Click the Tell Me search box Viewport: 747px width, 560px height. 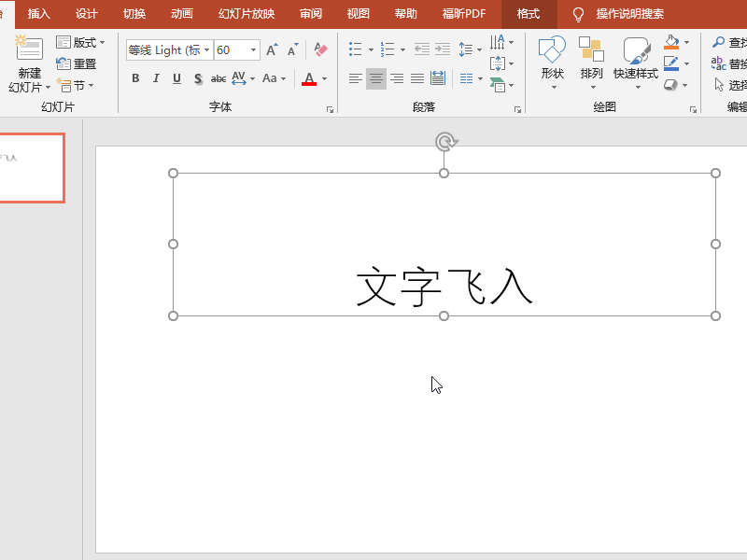click(629, 14)
